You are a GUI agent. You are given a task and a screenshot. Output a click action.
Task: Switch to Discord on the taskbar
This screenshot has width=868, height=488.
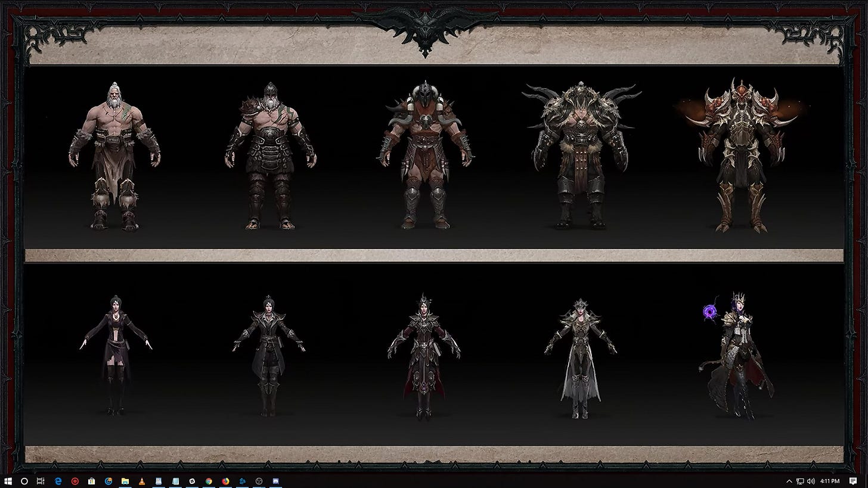pos(275,481)
